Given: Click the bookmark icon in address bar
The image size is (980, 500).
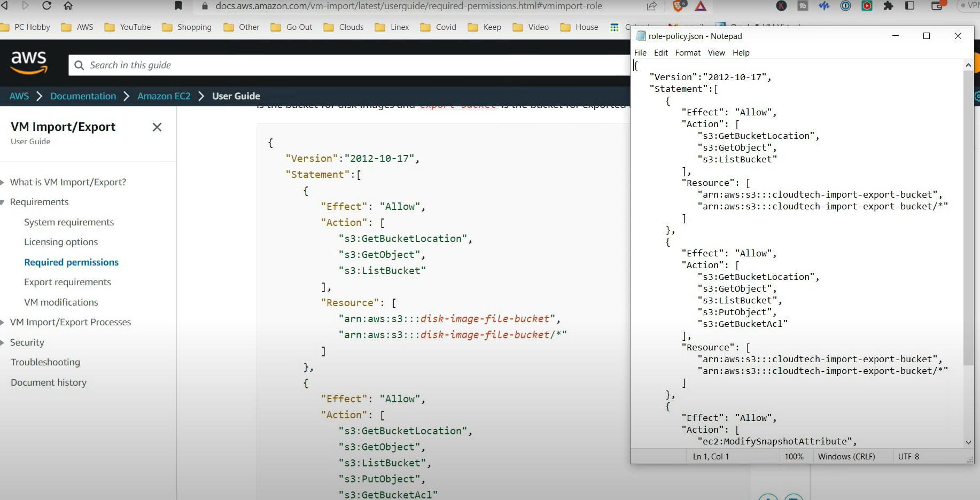Looking at the screenshot, I should (x=178, y=6).
